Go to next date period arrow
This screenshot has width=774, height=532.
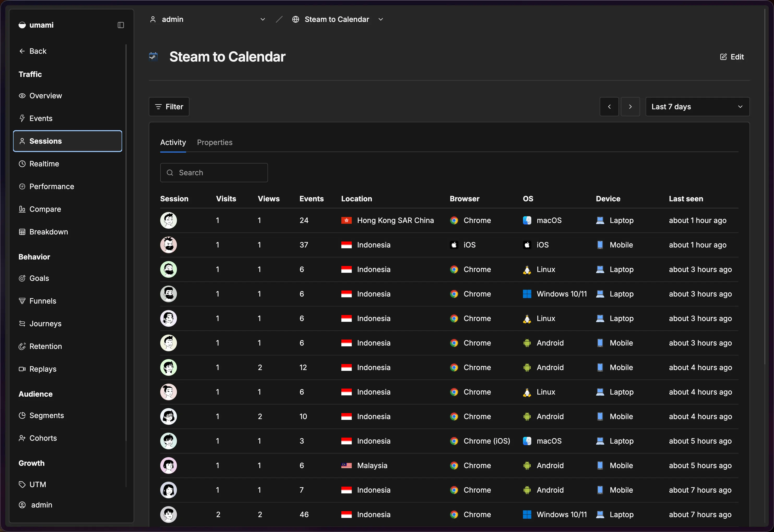point(630,107)
